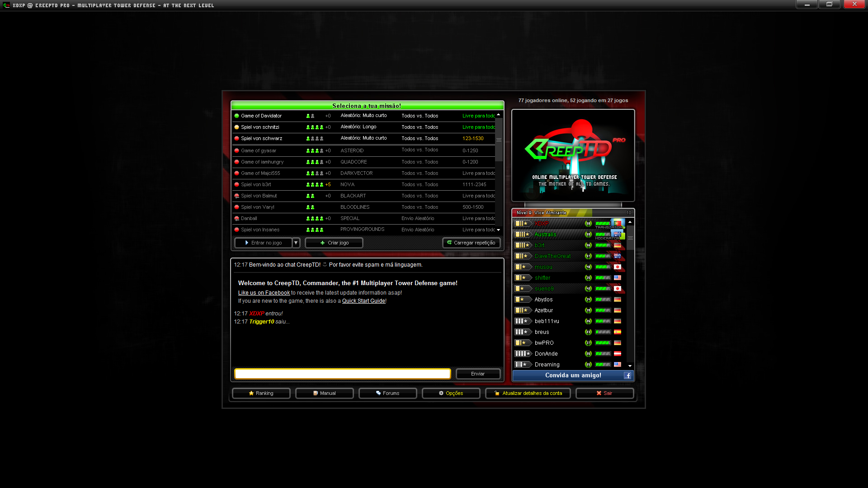
Task: Select player XDXP in the player list
Action: [570, 224]
